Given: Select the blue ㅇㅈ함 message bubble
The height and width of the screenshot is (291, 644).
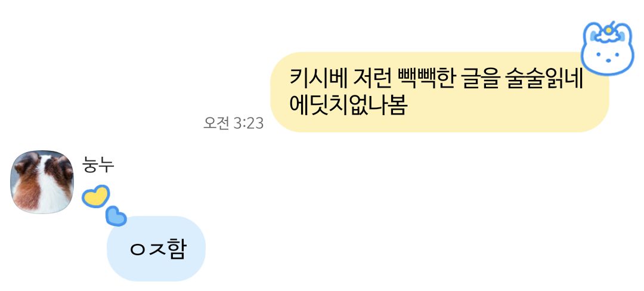Looking at the screenshot, I should coord(156,249).
